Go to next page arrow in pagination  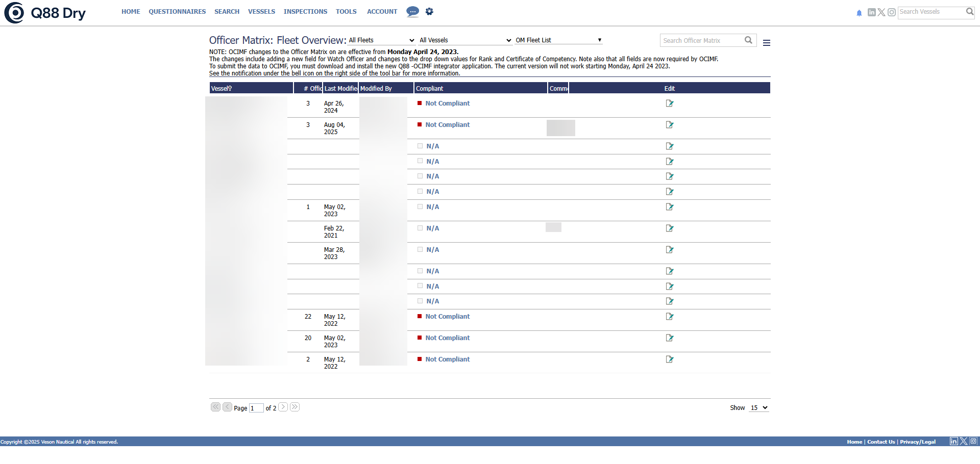pos(283,407)
